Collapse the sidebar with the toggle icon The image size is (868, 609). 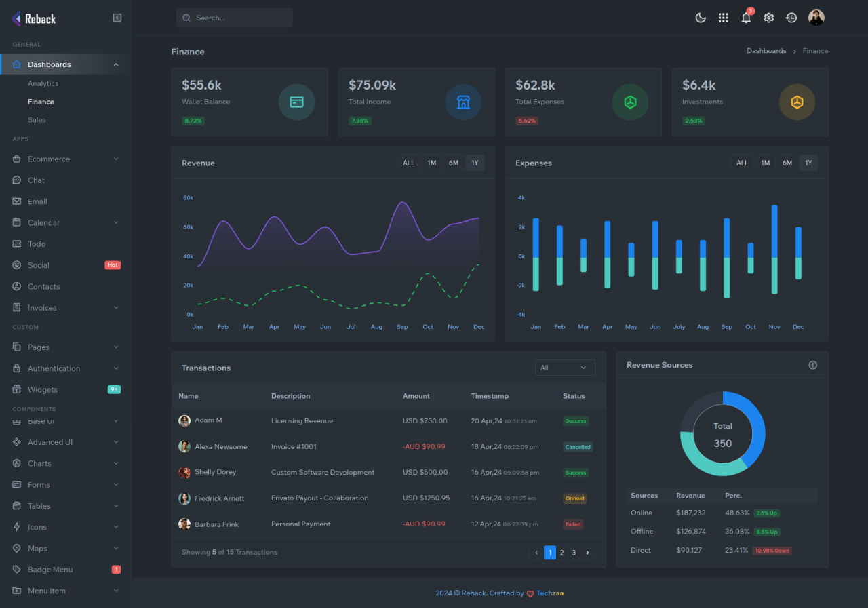[x=117, y=18]
